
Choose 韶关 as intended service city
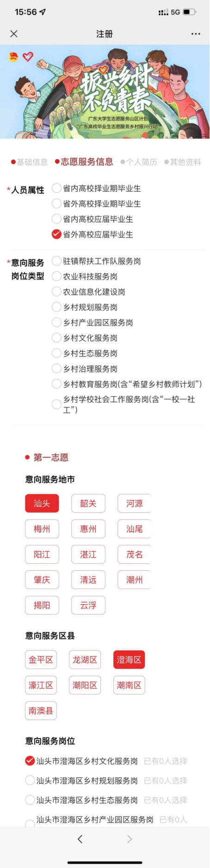tap(88, 504)
